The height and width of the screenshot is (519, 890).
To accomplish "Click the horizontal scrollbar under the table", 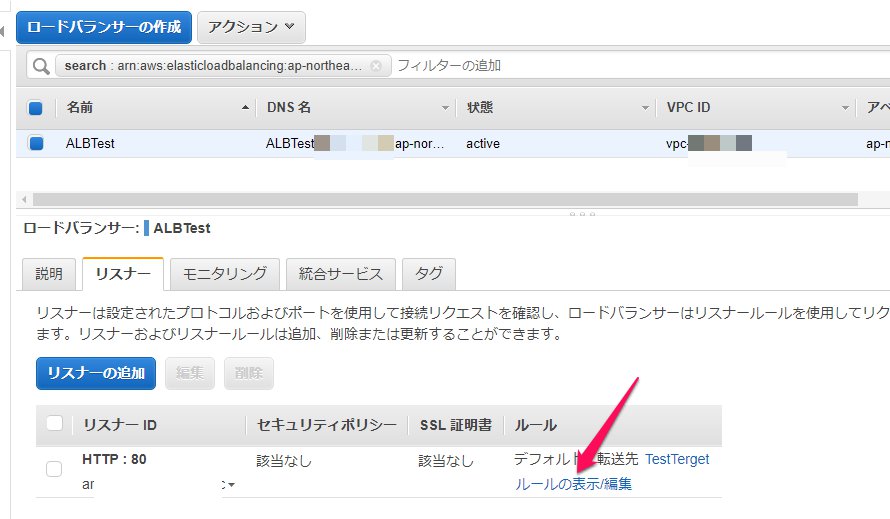I will tap(440, 199).
